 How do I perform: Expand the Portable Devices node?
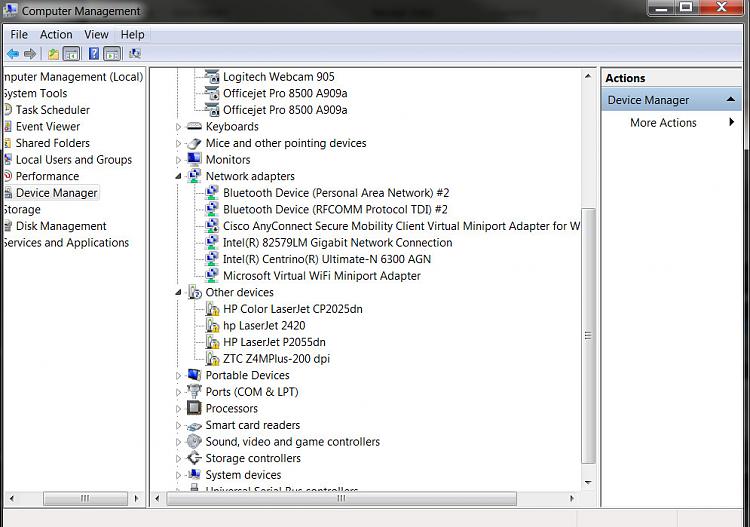click(178, 375)
